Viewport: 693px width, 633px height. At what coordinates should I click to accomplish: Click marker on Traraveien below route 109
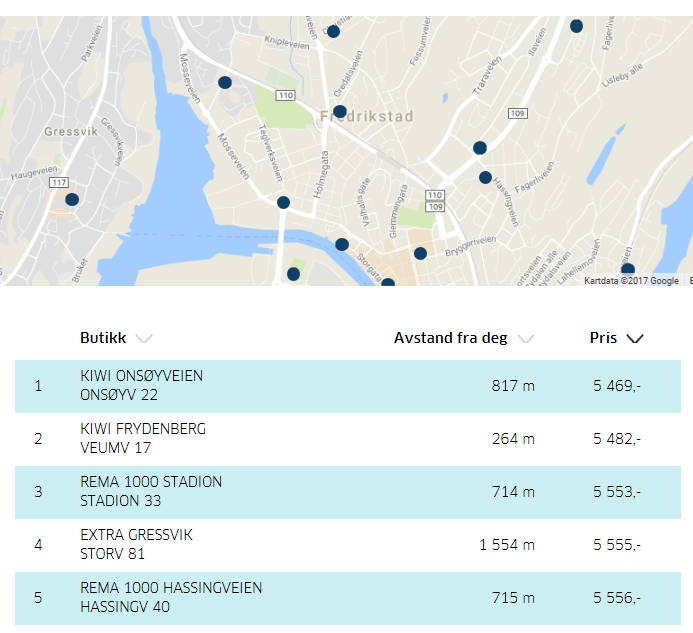point(480,148)
